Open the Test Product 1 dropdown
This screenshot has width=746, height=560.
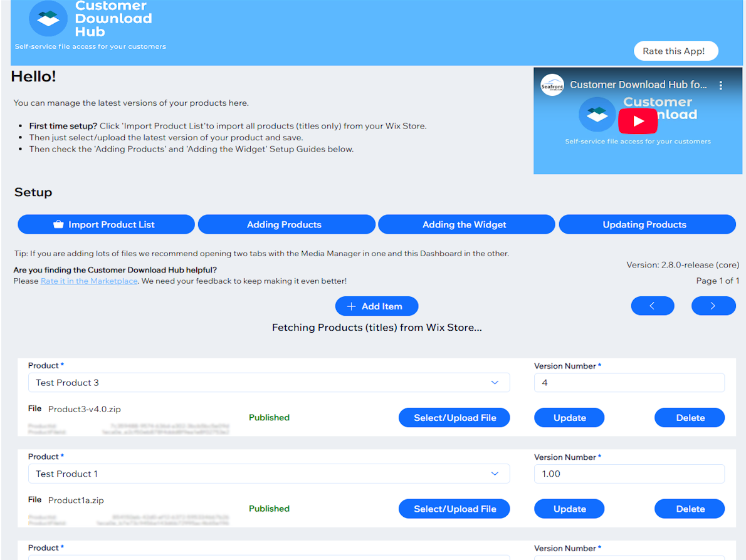coord(495,474)
